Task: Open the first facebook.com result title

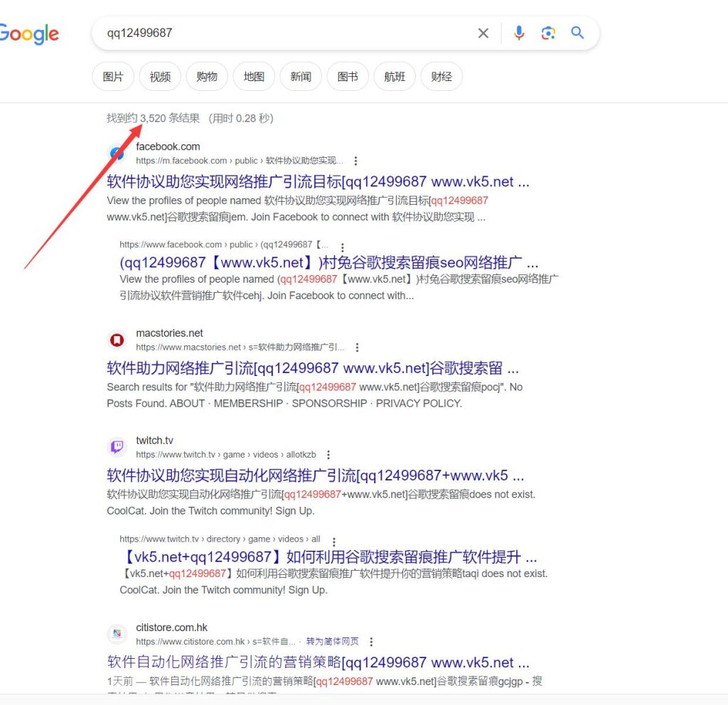Action: 318,182
